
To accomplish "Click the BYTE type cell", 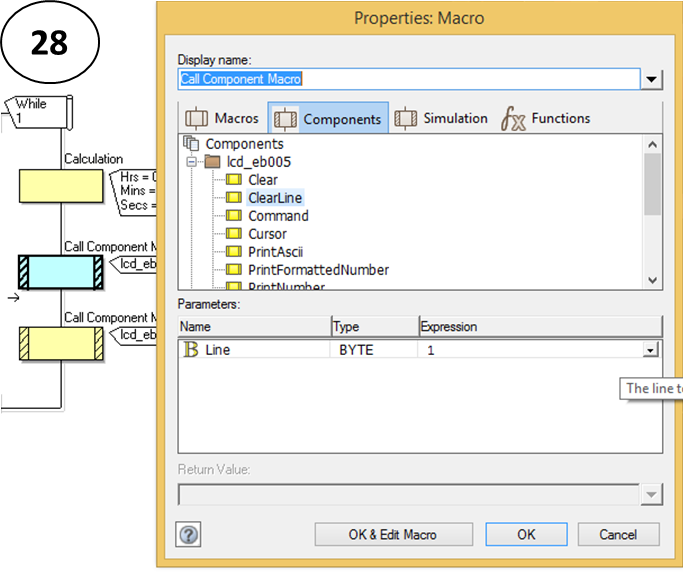I will tap(356, 350).
